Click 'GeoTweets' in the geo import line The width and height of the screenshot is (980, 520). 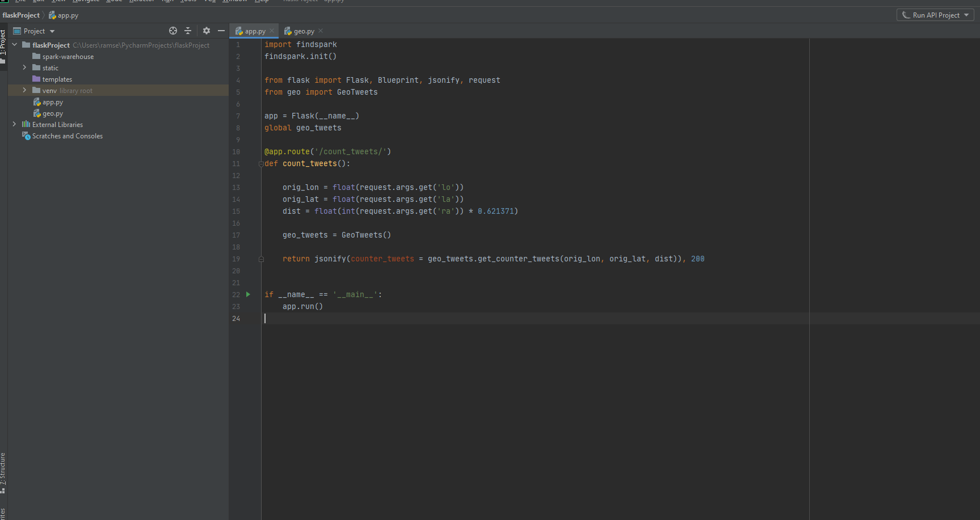coord(357,92)
